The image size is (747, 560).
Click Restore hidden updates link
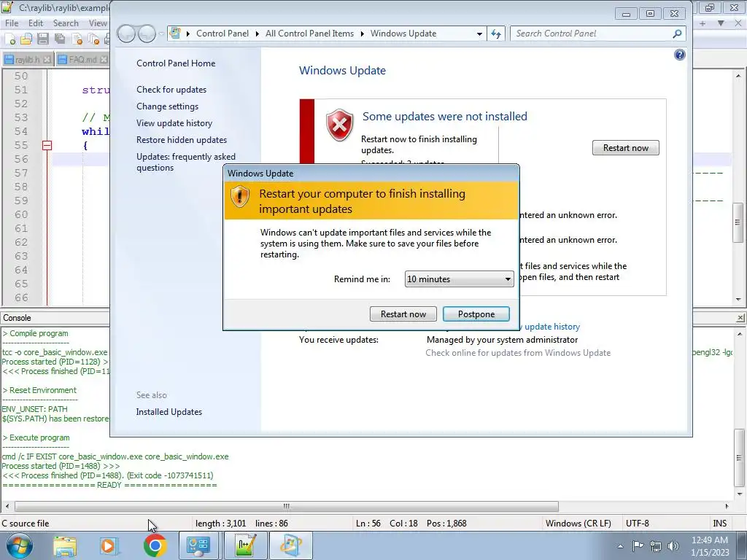tap(182, 139)
